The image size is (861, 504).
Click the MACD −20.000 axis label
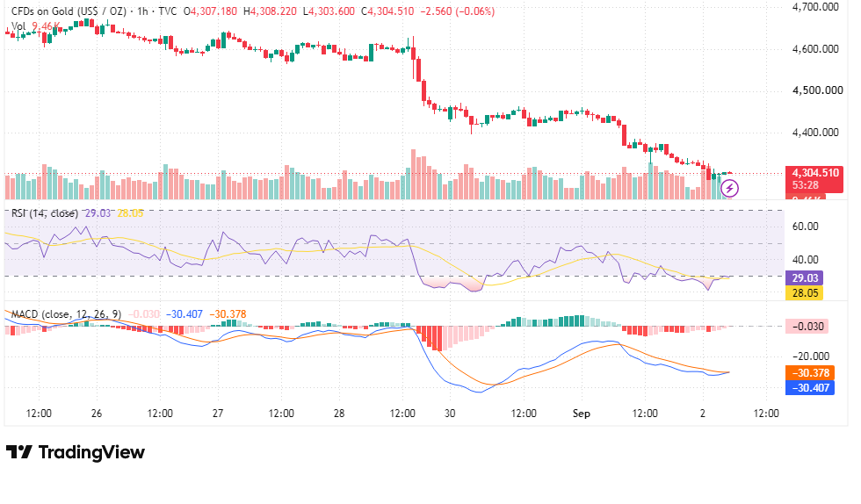(x=810, y=356)
